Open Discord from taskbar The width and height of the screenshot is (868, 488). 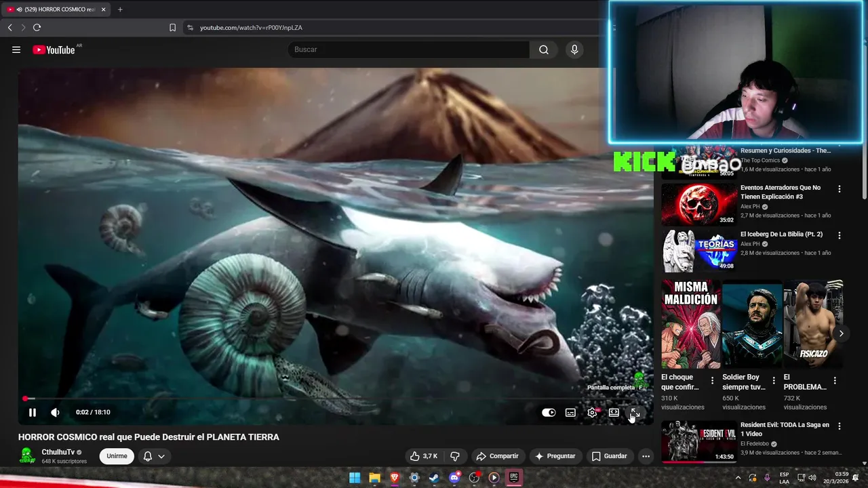tap(454, 478)
